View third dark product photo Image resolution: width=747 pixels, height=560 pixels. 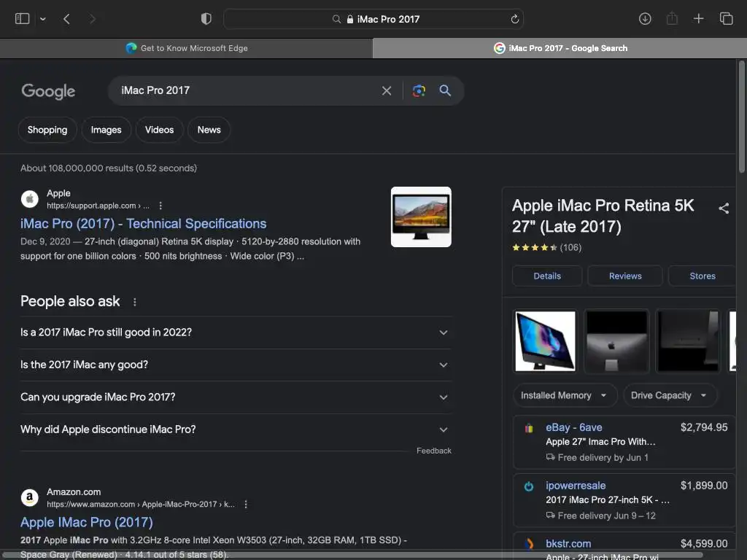coord(688,341)
